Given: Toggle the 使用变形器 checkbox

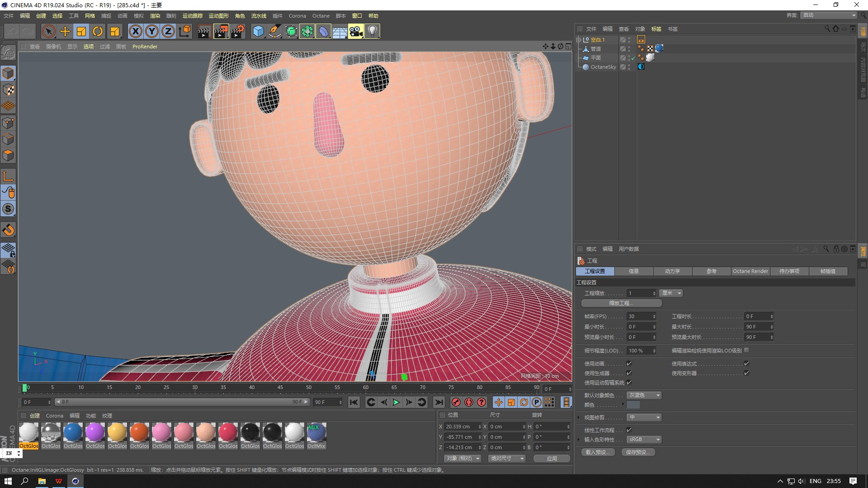Looking at the screenshot, I should 746,373.
